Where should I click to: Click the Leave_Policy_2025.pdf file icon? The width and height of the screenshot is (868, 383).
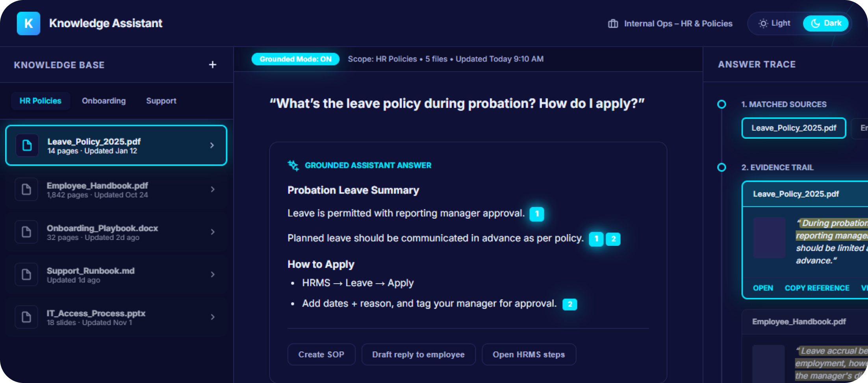coord(27,145)
